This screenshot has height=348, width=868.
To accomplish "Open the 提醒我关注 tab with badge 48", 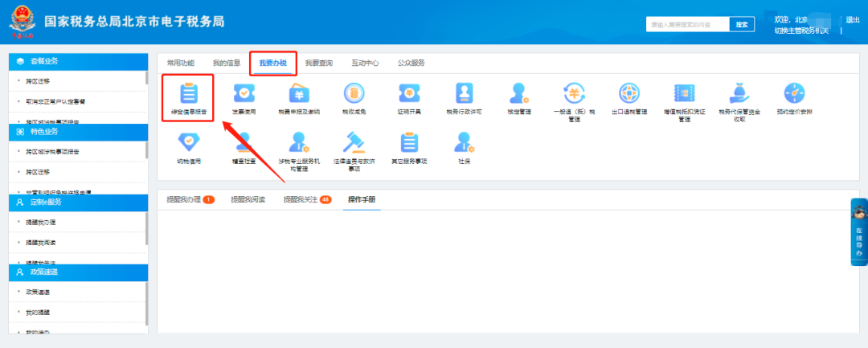I will coord(308,200).
